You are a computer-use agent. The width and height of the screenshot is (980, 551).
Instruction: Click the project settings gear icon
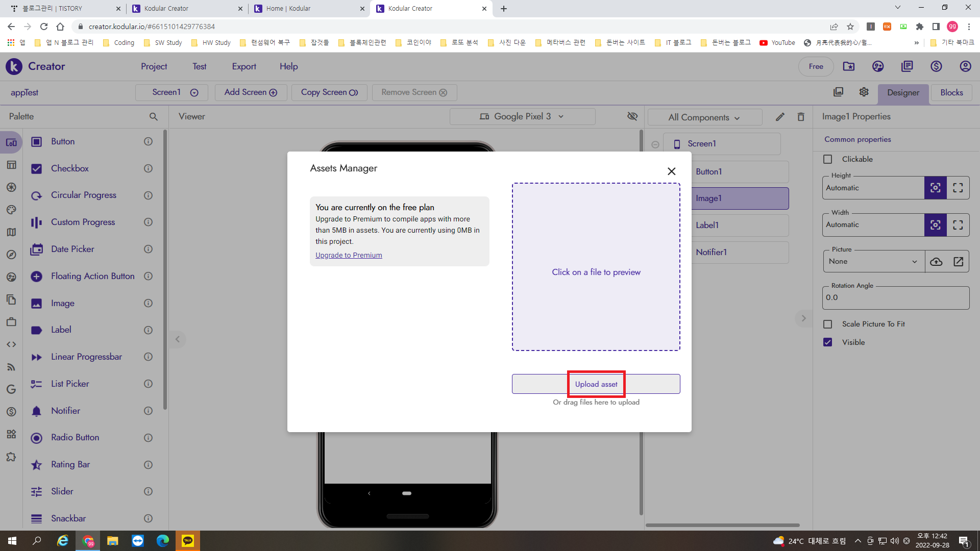pyautogui.click(x=864, y=92)
